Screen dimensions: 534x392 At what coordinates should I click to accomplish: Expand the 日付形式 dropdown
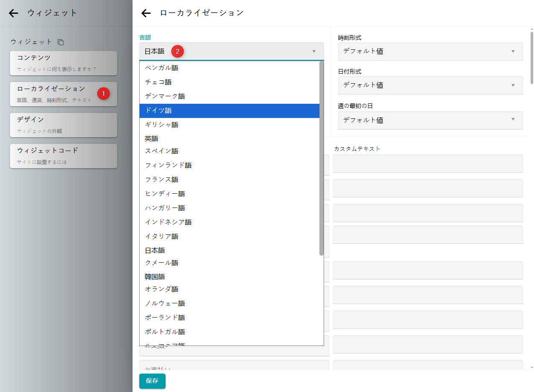tap(430, 85)
